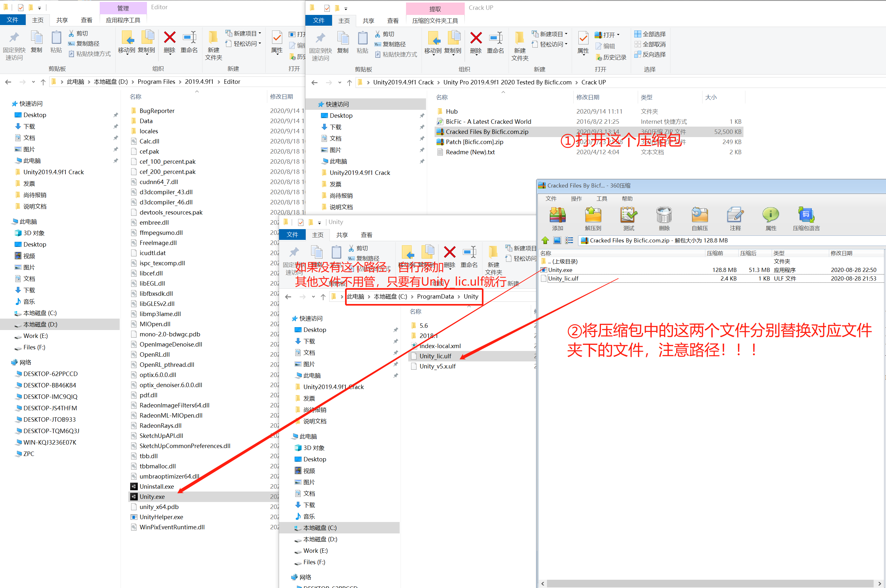Click ProgramData in Unity window address bar

pos(435,297)
